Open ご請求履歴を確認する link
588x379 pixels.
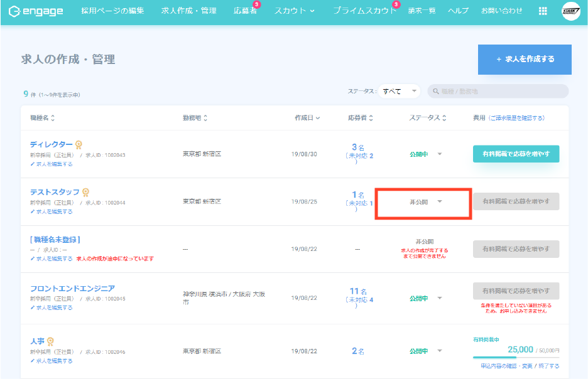tap(517, 118)
